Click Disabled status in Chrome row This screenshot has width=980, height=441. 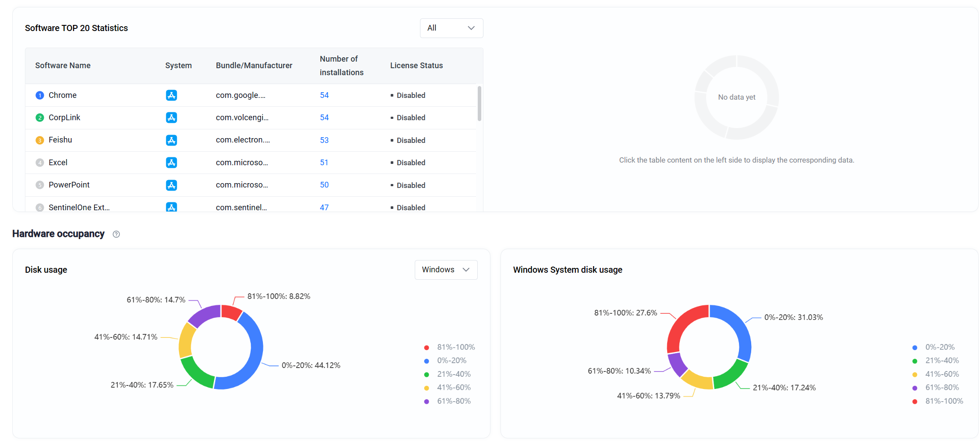pyautogui.click(x=408, y=95)
